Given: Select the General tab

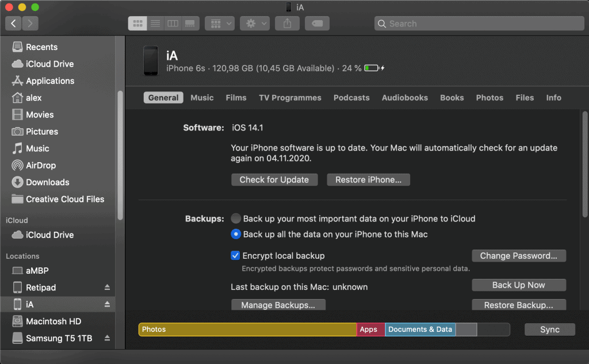Looking at the screenshot, I should pos(163,98).
